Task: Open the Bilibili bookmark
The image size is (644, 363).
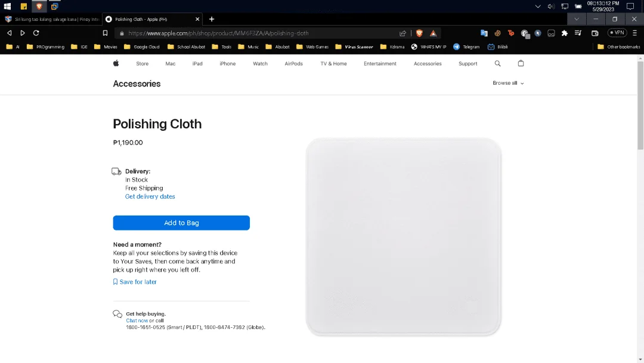Action: (498, 47)
